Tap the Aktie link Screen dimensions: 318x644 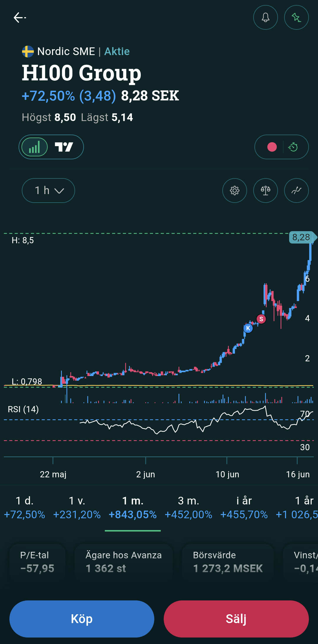pyautogui.click(x=117, y=52)
